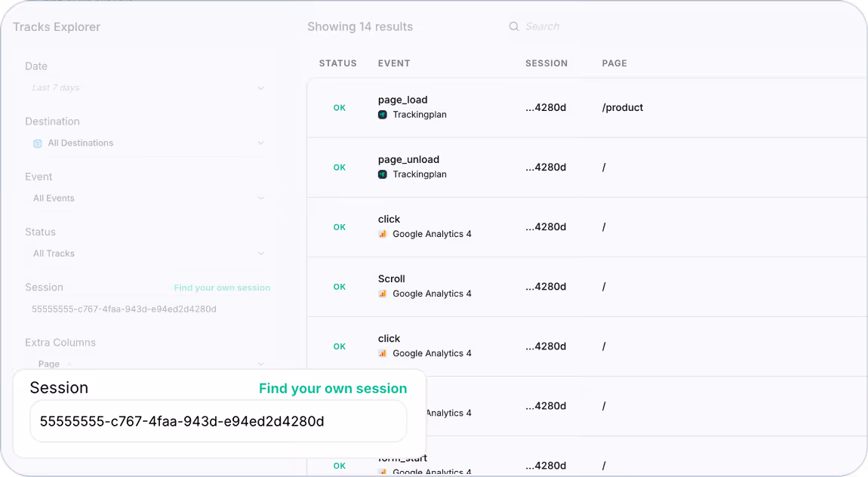Open the Scroll event row
This screenshot has width=868, height=477.
point(587,287)
